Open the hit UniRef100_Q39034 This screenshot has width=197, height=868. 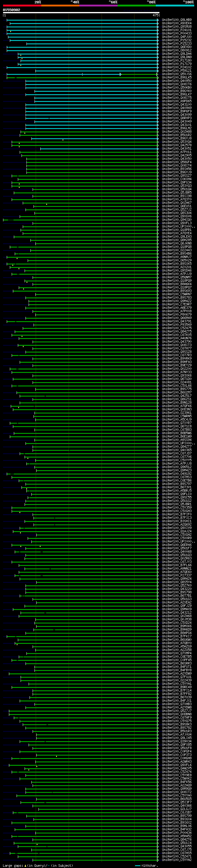176,741
